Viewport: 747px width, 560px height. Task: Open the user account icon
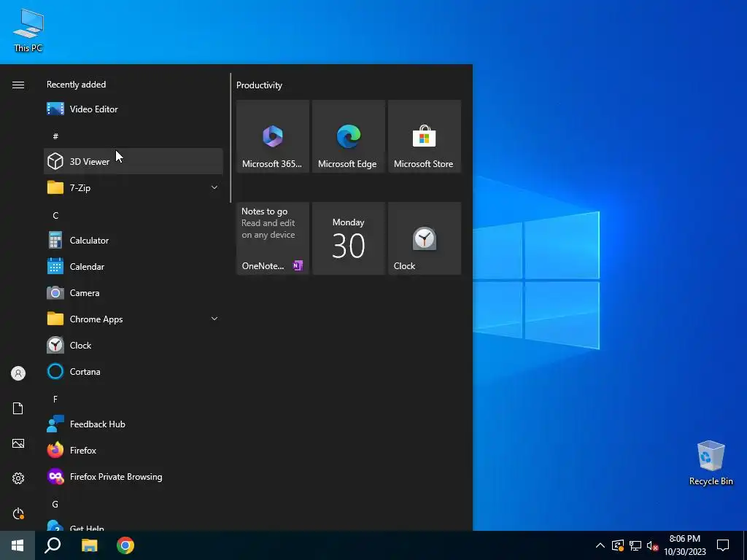point(18,373)
